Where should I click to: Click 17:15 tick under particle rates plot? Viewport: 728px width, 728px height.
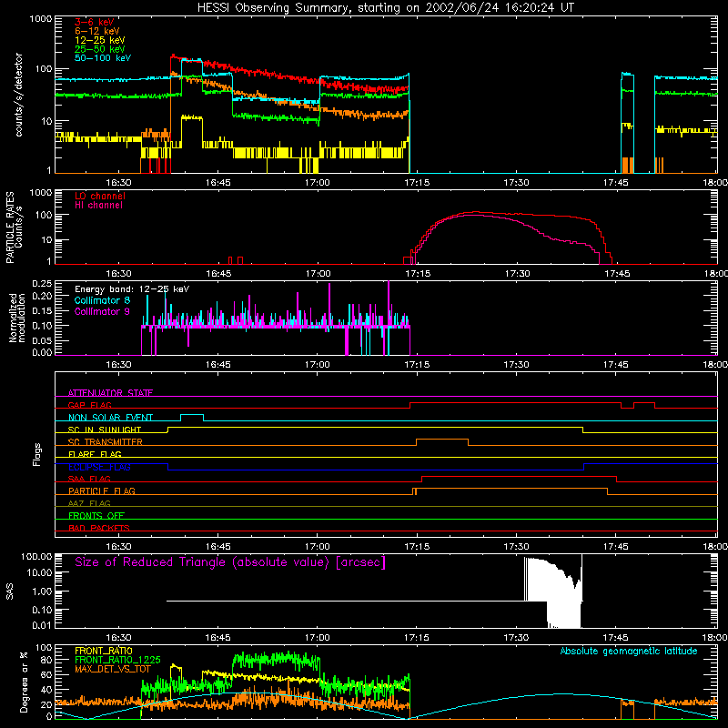click(418, 274)
